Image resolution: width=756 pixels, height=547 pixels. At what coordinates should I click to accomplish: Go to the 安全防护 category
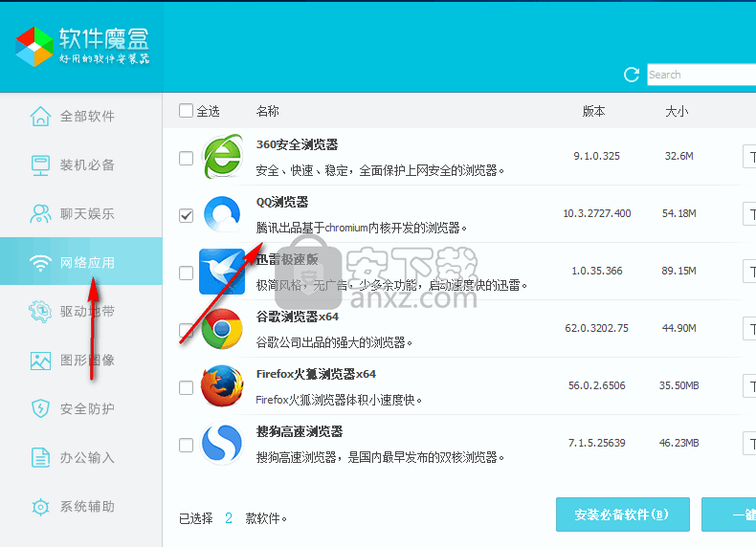pos(81,408)
